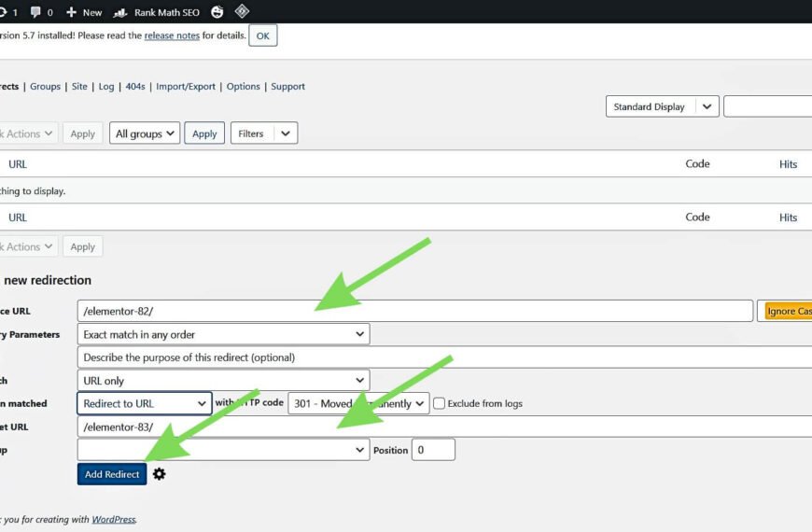This screenshot has height=532, width=812.
Task: Sort by bottom Hits column header
Action: coord(788,217)
